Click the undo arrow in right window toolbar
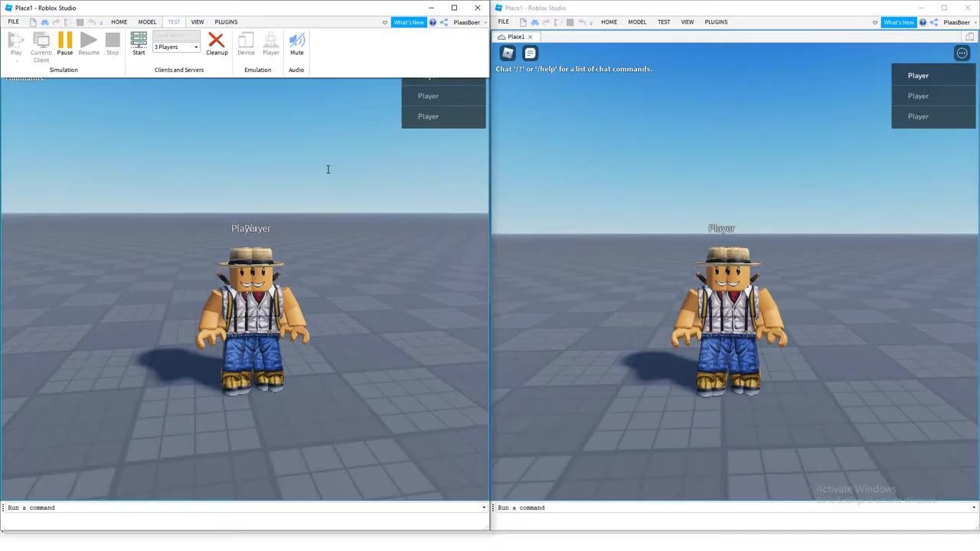The height and width of the screenshot is (551, 980). 582,22
